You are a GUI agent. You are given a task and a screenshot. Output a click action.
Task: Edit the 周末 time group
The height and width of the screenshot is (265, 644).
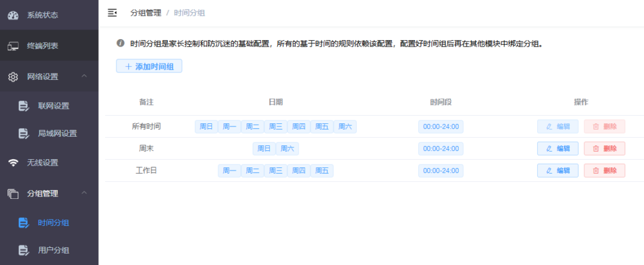[x=557, y=149]
